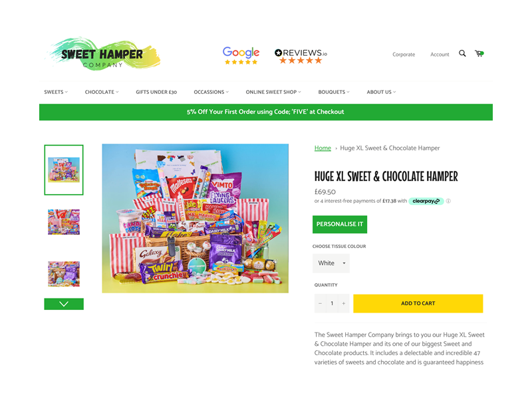Show more thumbnails with down arrow
The width and height of the screenshot is (532, 399).
point(64,304)
